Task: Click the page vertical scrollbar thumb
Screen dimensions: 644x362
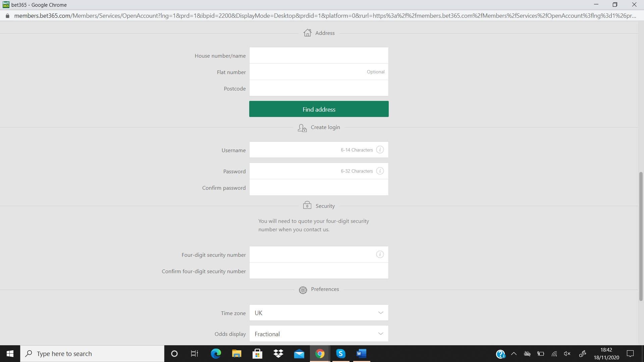Action: tap(641, 236)
